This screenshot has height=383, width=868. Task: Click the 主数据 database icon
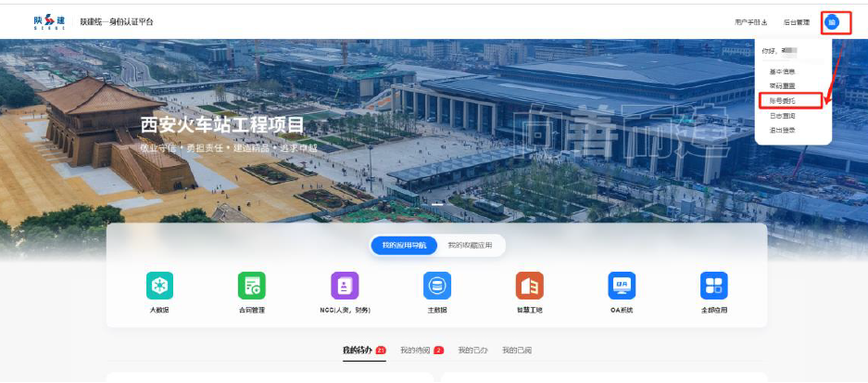click(x=437, y=286)
